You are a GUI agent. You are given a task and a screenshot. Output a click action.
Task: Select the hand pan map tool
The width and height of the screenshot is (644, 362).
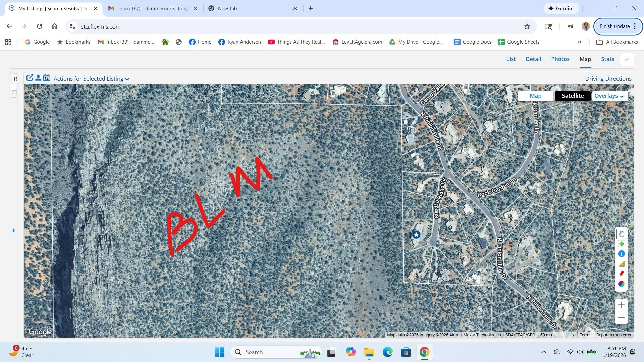pos(621,234)
